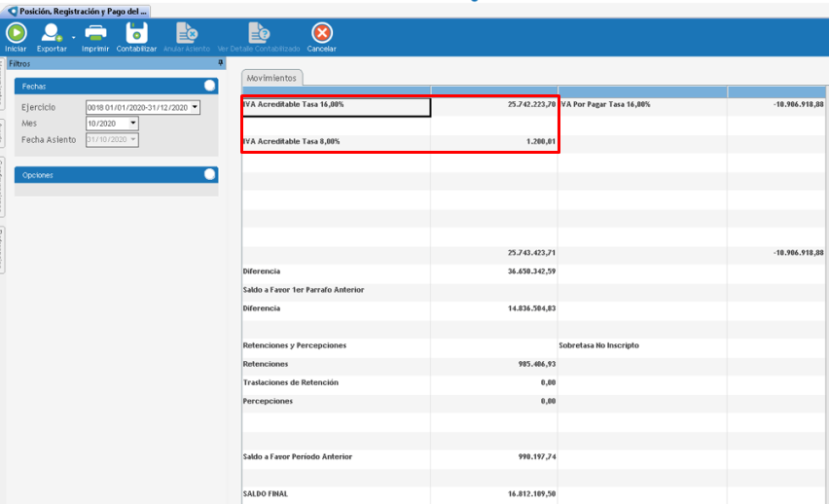The image size is (829, 504).
Task: Pin the Filtros panel
Action: pos(221,62)
